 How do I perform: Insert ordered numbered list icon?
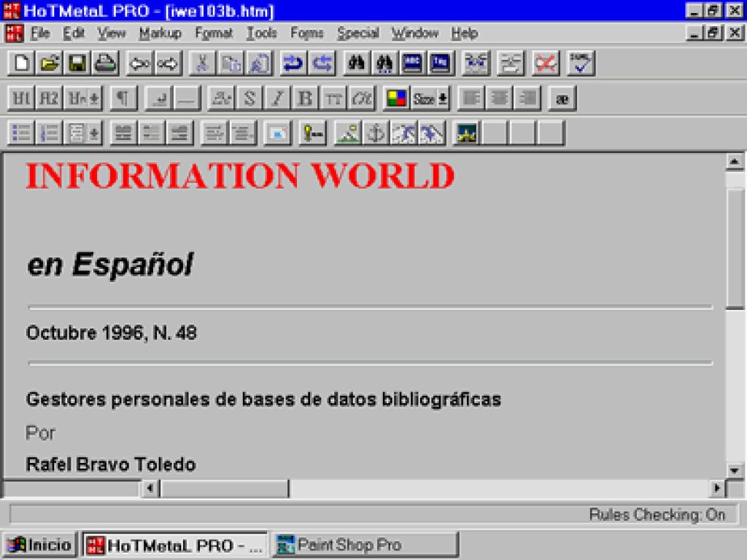[49, 133]
